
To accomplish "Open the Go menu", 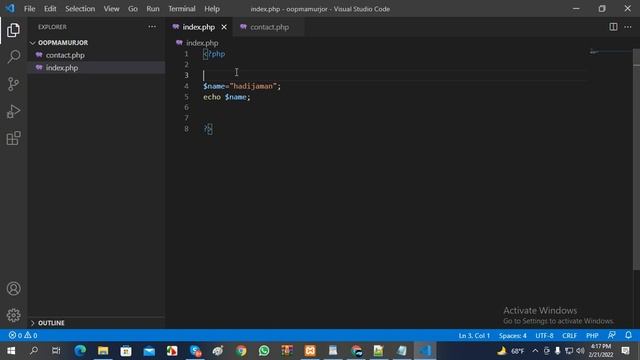I will tap(133, 9).
